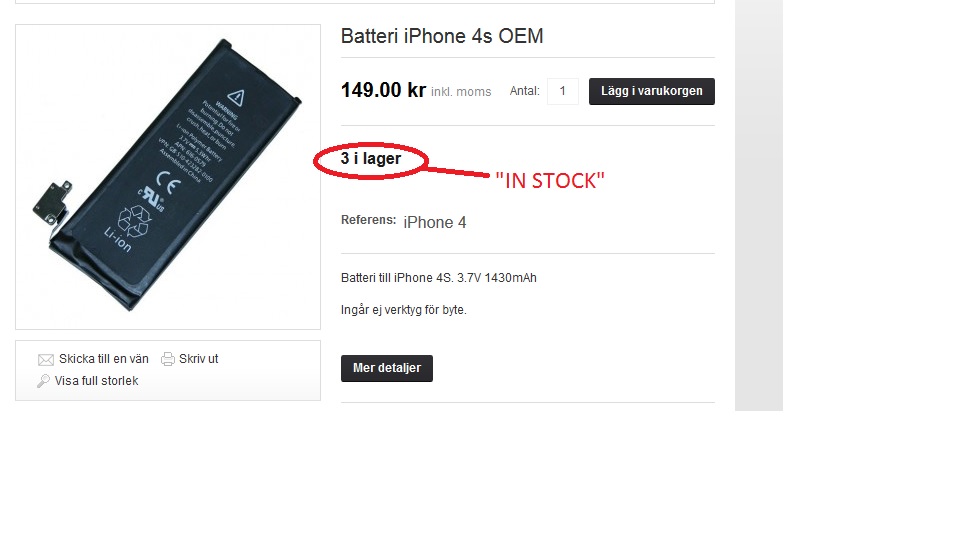Image resolution: width=960 pixels, height=540 pixels.
Task: Open the Skicka till en vän link
Action: [x=103, y=359]
